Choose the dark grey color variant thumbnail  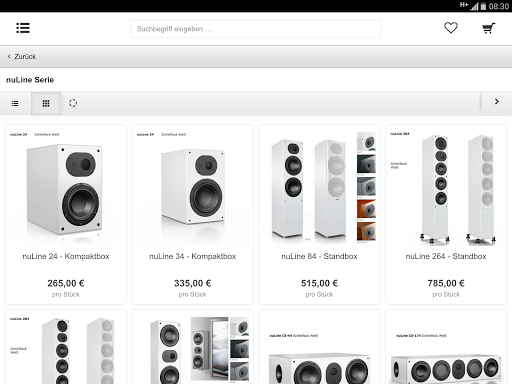tap(366, 164)
